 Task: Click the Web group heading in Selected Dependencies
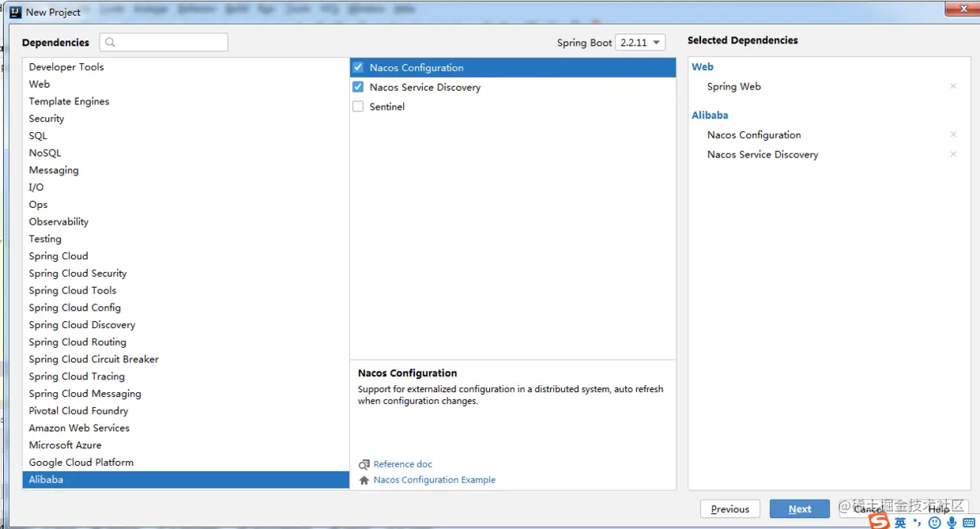pyautogui.click(x=703, y=66)
